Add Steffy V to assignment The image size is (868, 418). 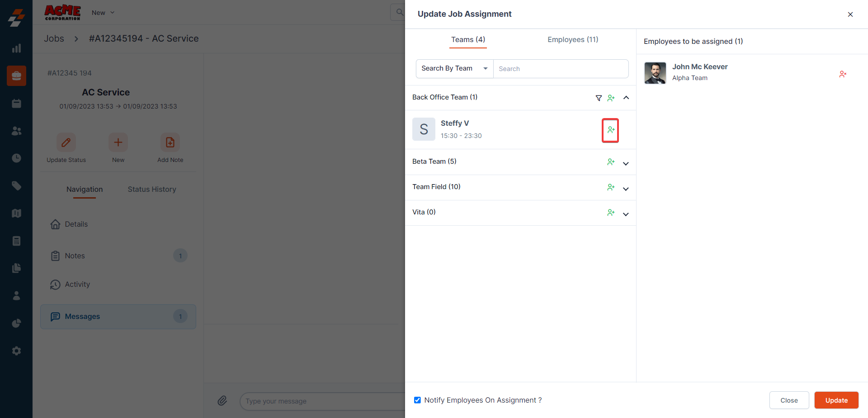click(x=610, y=130)
